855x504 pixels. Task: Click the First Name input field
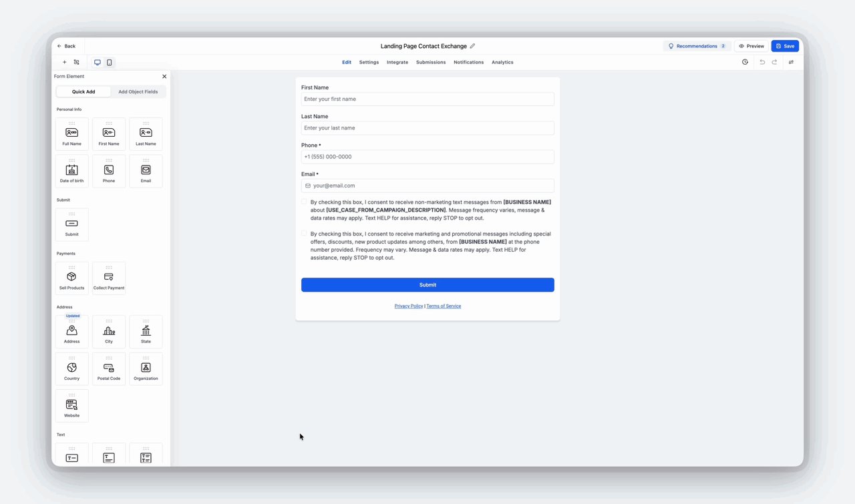427,99
